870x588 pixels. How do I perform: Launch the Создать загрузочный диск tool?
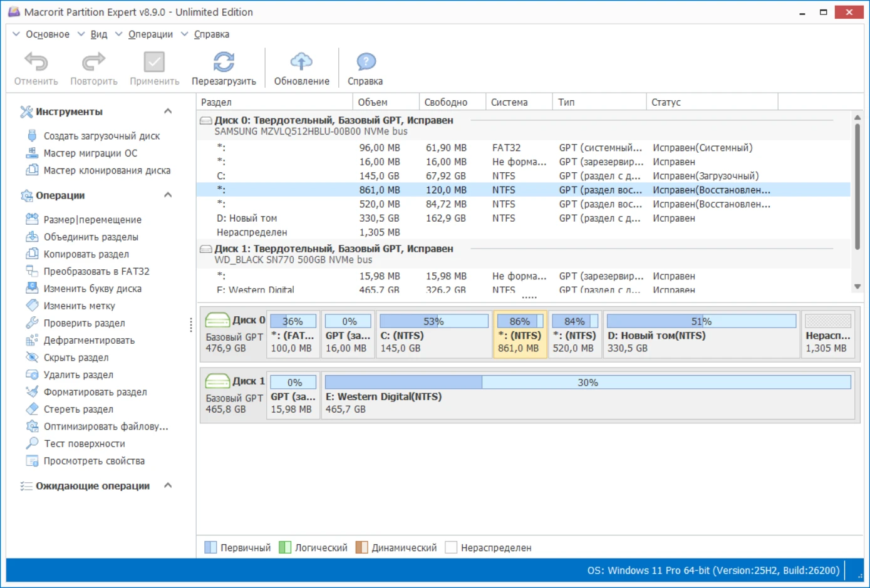coord(101,136)
